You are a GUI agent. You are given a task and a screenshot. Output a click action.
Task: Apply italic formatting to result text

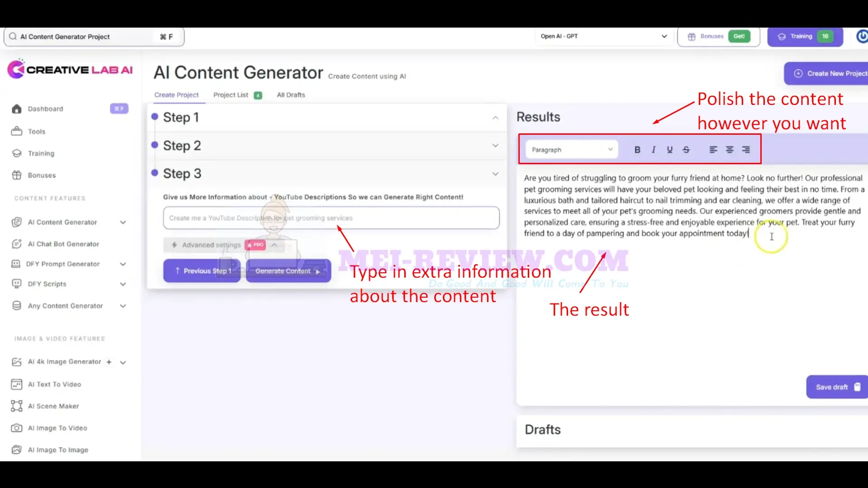pyautogui.click(x=654, y=150)
